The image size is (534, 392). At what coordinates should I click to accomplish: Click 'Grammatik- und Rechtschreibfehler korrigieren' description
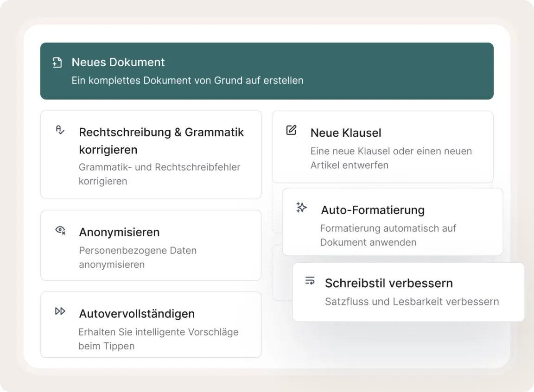click(x=159, y=174)
